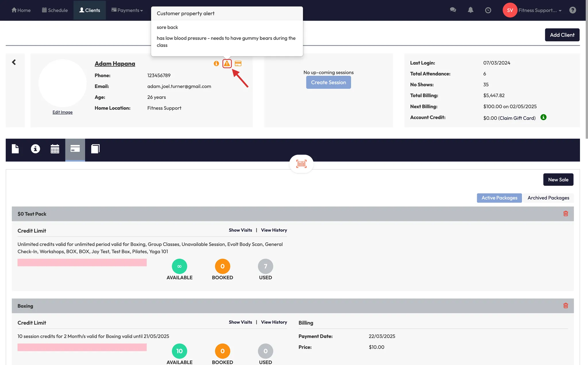Click View History for $0 Test Pack

[x=274, y=230]
